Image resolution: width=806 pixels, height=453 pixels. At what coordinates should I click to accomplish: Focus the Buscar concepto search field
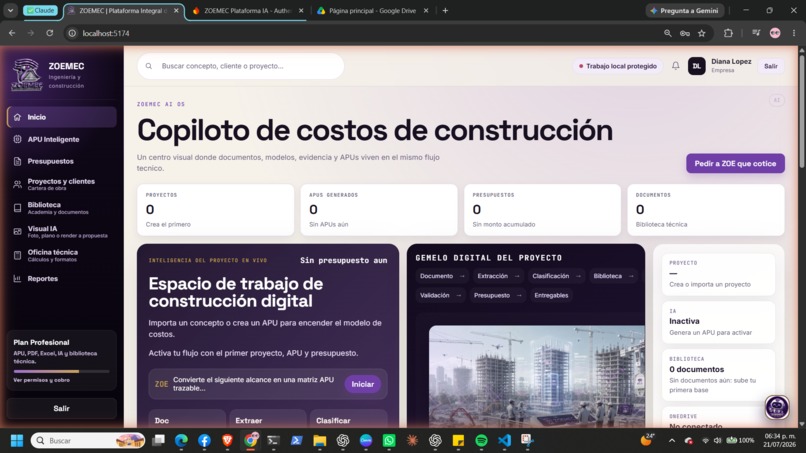tap(241, 66)
